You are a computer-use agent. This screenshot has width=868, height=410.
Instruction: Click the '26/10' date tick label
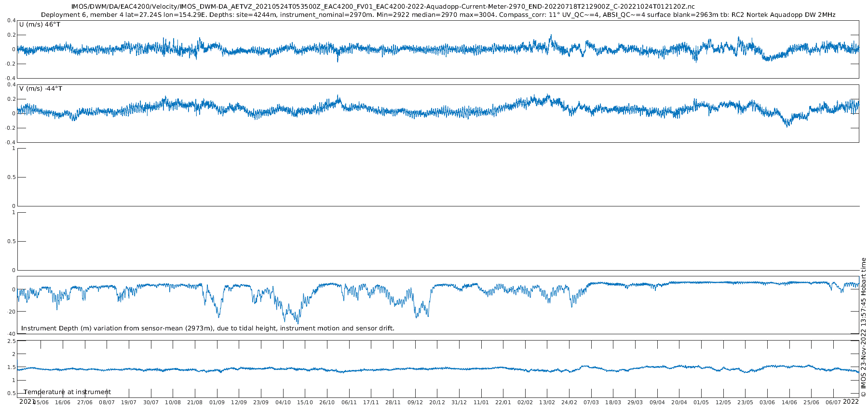327,402
